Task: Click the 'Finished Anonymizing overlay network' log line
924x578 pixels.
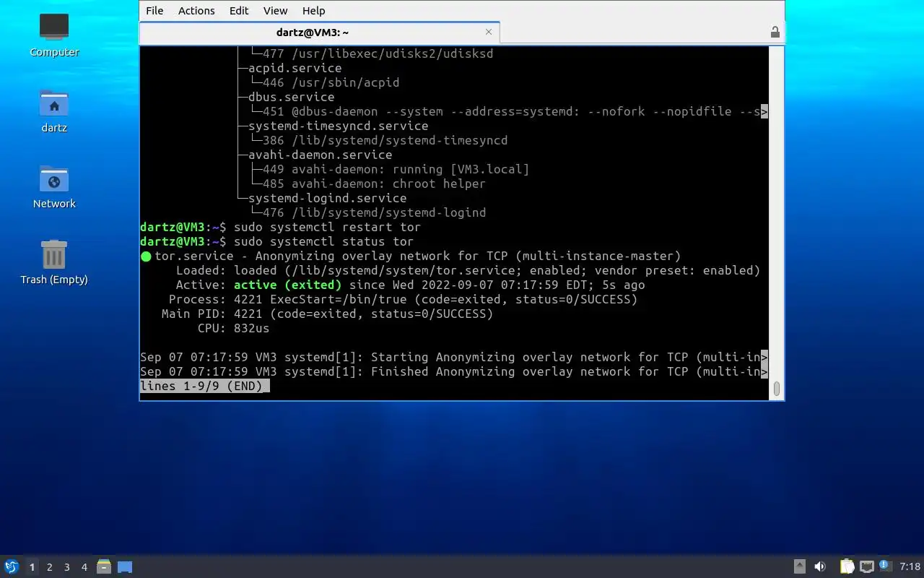Action: click(x=454, y=371)
